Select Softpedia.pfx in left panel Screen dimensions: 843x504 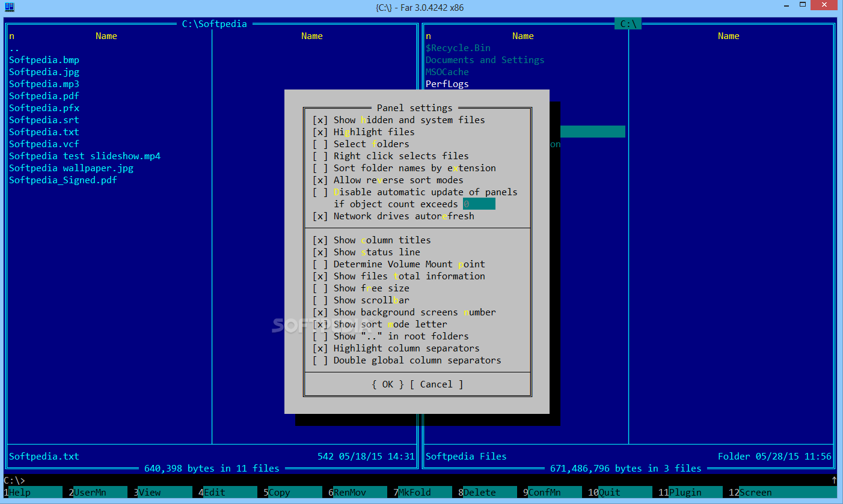pos(44,108)
